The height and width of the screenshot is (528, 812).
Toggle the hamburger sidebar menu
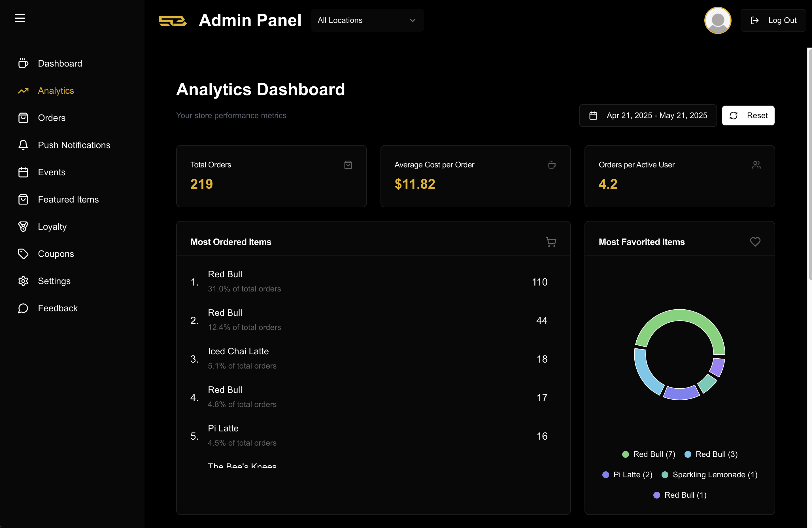(x=20, y=18)
